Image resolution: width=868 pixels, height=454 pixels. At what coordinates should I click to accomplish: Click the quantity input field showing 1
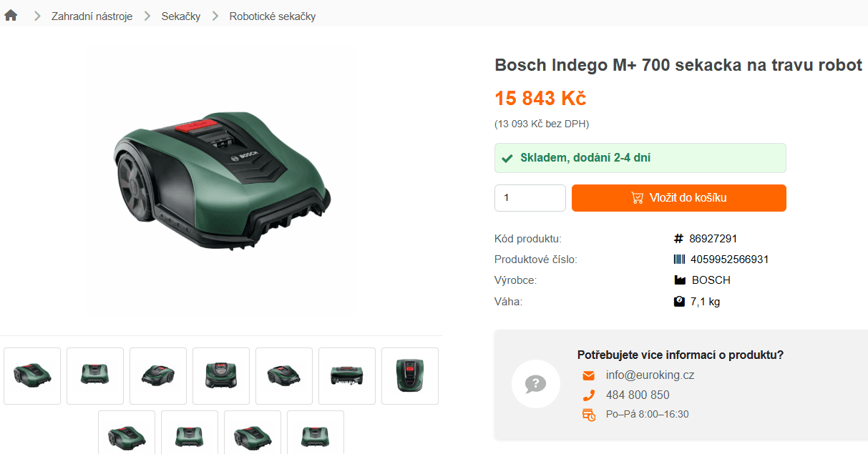point(530,198)
